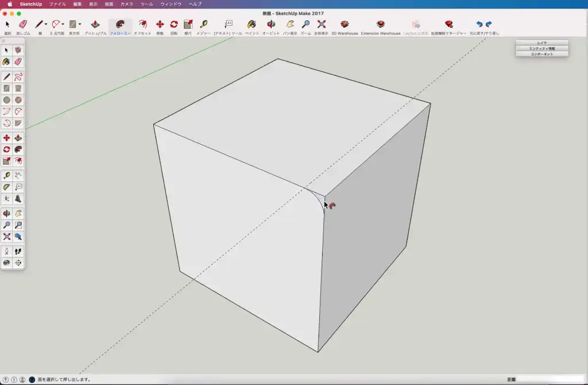588x385 pixels.
Task: Select the 移動 move tool in top toolbar
Action: point(160,24)
